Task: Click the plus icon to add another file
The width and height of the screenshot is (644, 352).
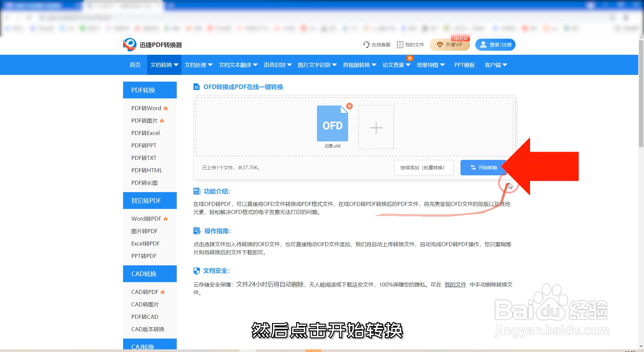Action: click(376, 127)
